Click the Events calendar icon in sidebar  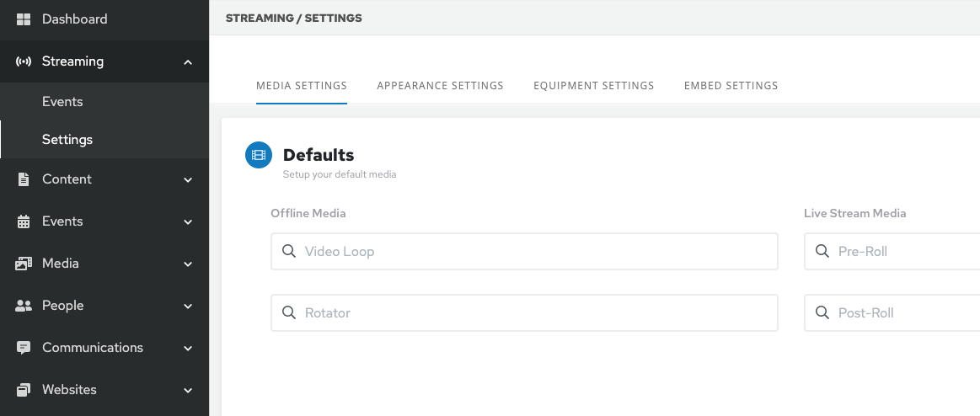[24, 221]
